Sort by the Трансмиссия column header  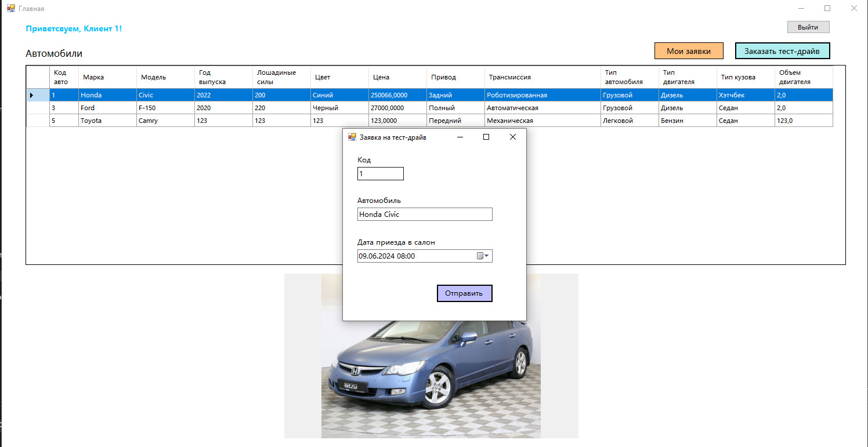click(542, 77)
